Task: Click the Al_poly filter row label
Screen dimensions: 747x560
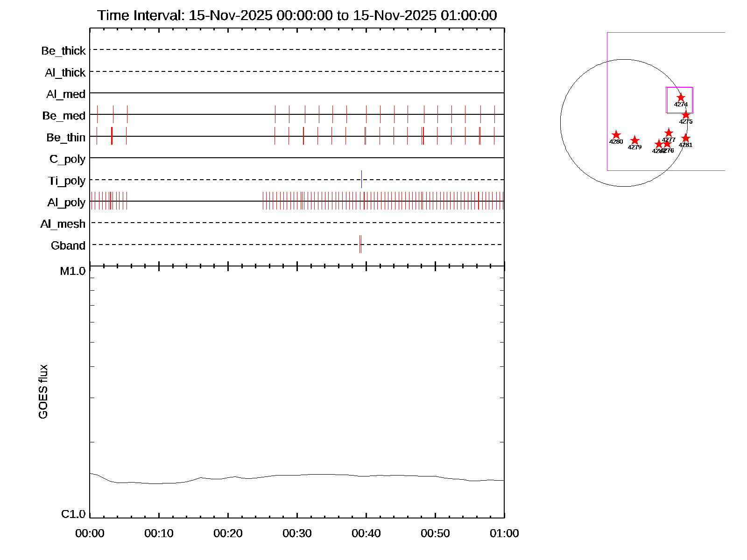Action: click(66, 202)
